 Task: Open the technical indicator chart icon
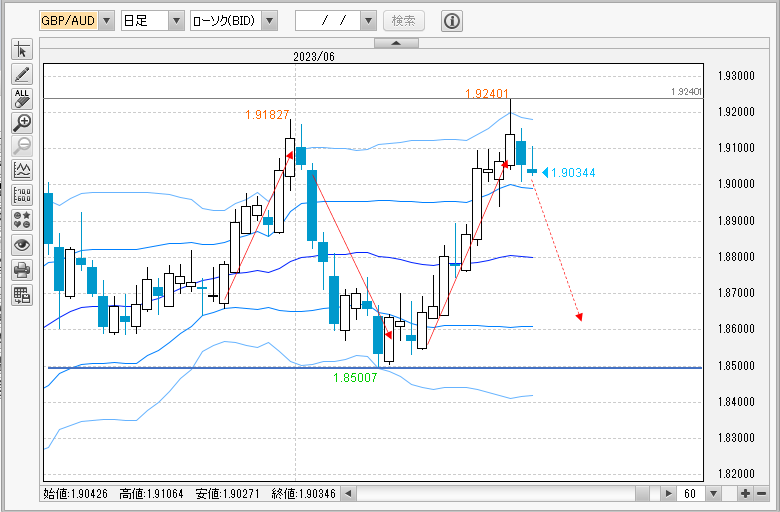click(22, 171)
